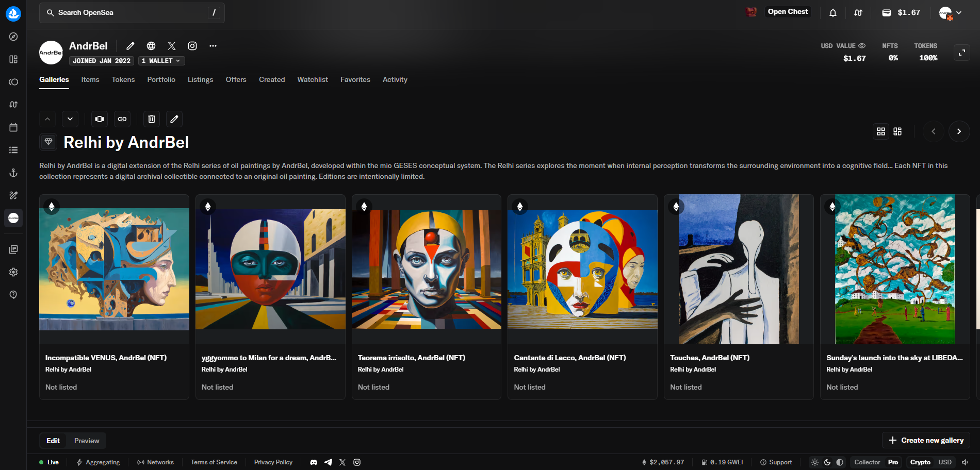This screenshot has height=470, width=980.
Task: Open the Touches, AndrBel NFT thumbnail
Action: click(738, 269)
